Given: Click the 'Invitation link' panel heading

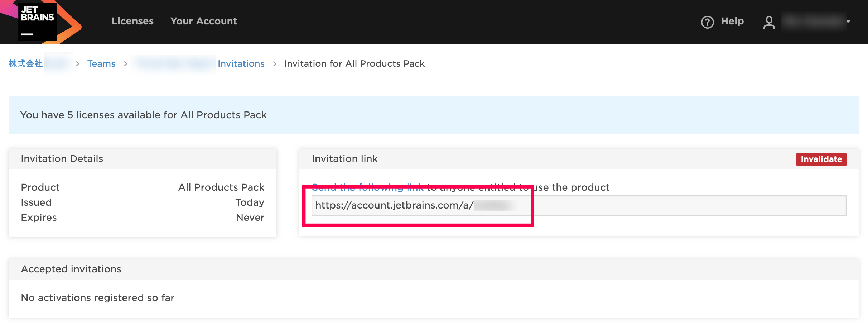Looking at the screenshot, I should point(345,159).
